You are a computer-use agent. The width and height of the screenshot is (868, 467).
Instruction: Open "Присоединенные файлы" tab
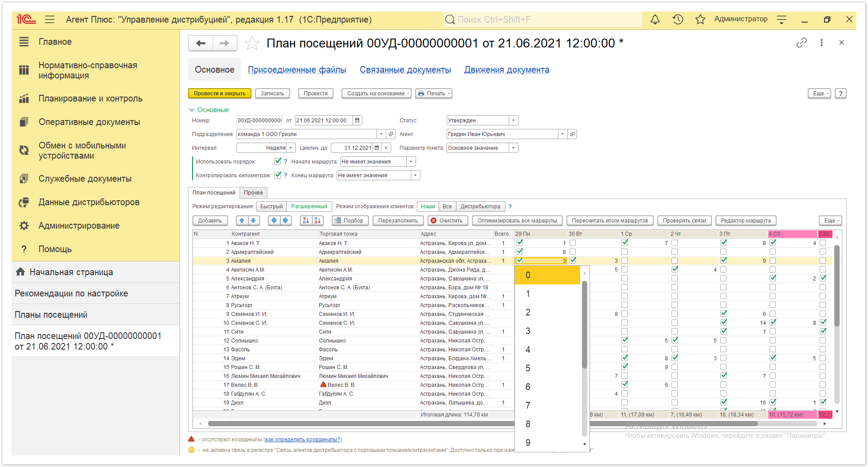[297, 70]
